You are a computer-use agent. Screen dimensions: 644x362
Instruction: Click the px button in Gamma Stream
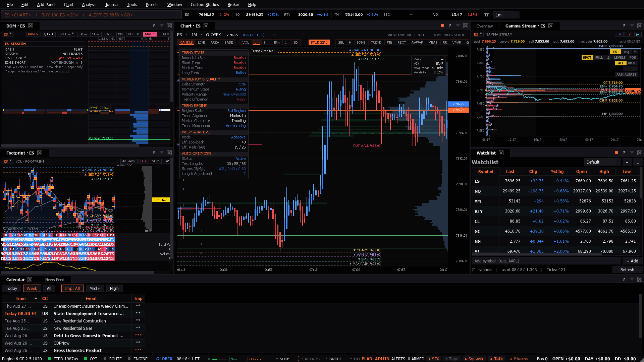(638, 34)
